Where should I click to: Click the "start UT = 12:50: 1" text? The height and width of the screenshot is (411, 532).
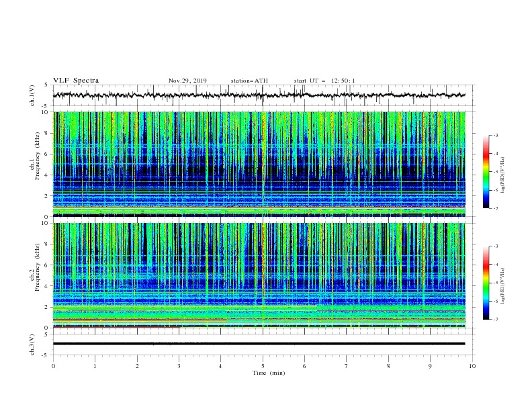coord(324,81)
